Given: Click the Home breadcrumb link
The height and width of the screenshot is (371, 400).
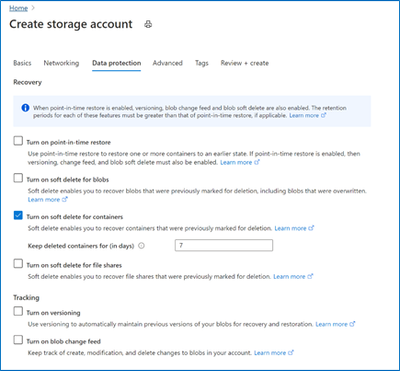Looking at the screenshot, I should (19, 8).
